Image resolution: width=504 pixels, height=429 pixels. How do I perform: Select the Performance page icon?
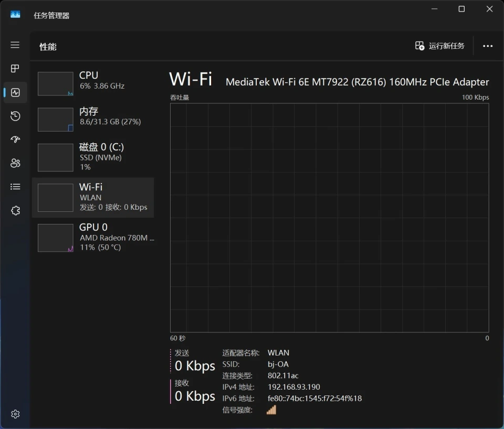[15, 92]
